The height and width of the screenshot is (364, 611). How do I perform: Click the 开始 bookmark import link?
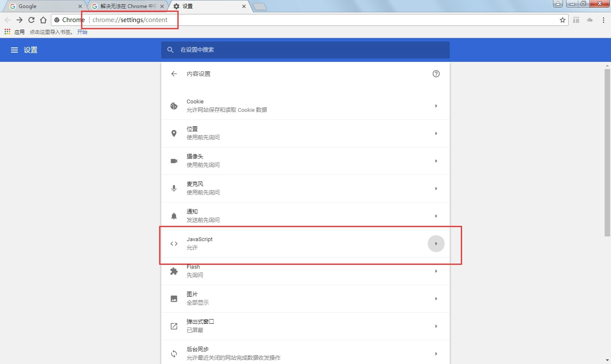click(82, 32)
